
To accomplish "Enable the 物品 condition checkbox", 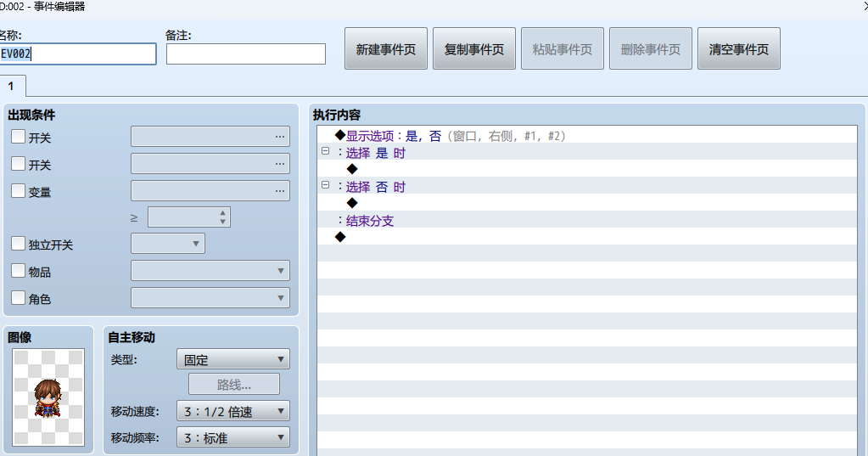I will 19,270.
